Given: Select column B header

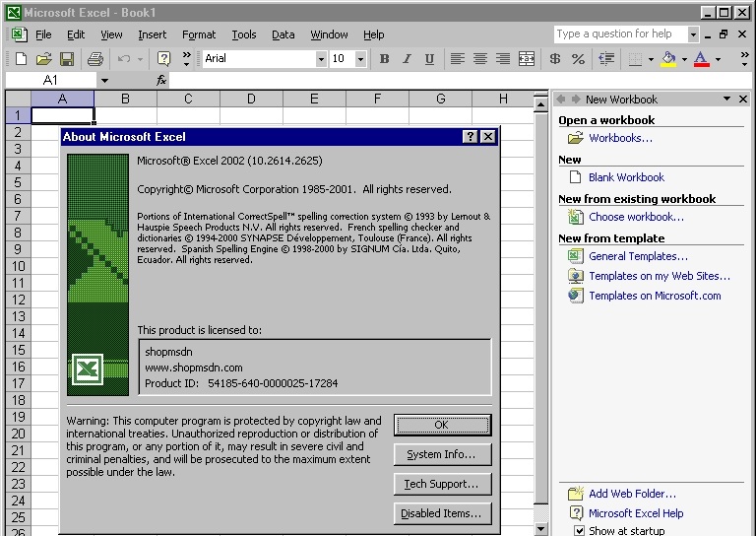Looking at the screenshot, I should pyautogui.click(x=125, y=99).
